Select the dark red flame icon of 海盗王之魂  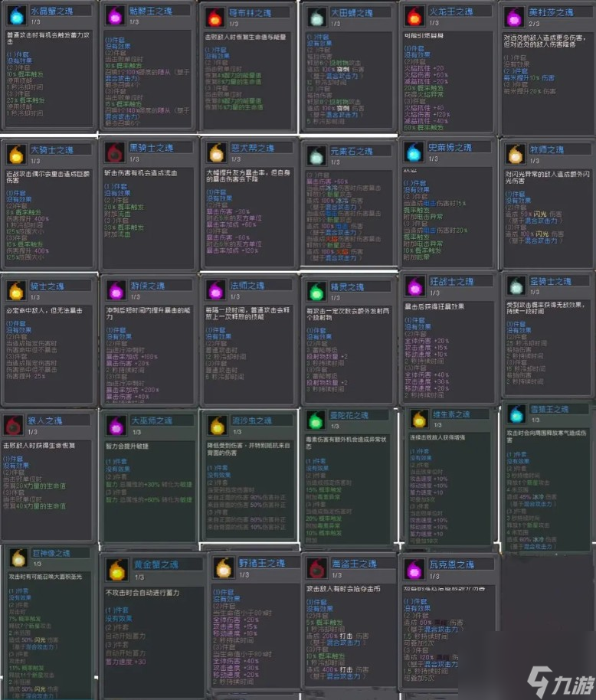click(317, 569)
